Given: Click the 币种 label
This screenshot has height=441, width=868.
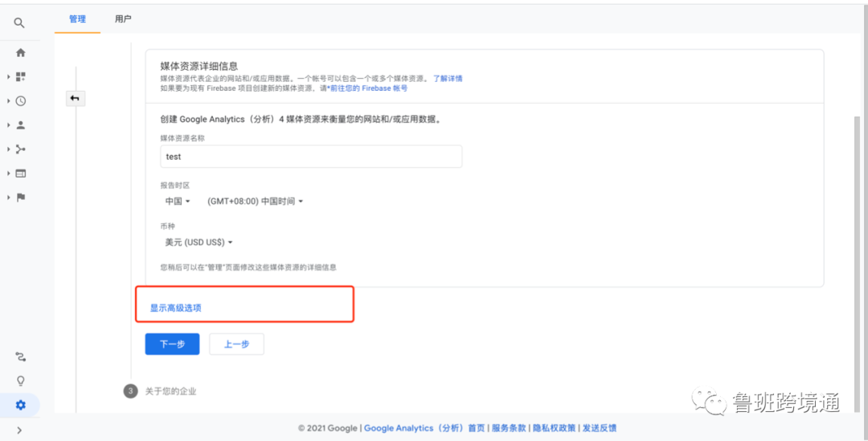Looking at the screenshot, I should click(168, 227).
